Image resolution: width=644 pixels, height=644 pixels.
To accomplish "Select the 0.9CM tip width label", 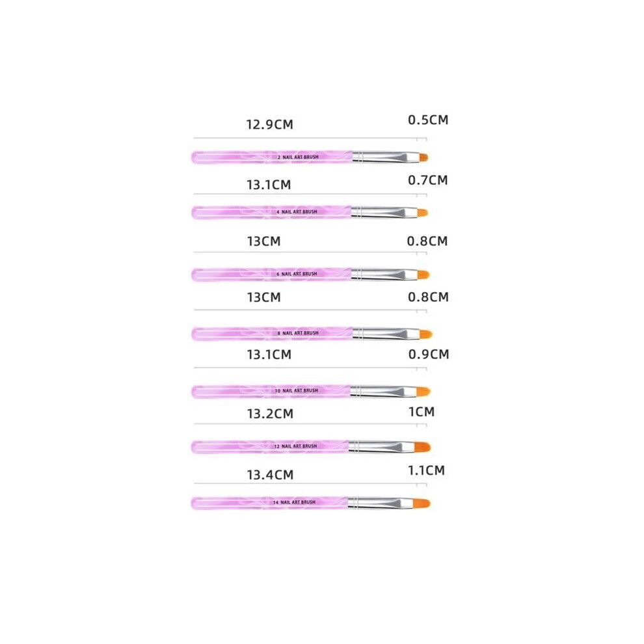I will pyautogui.click(x=429, y=354).
